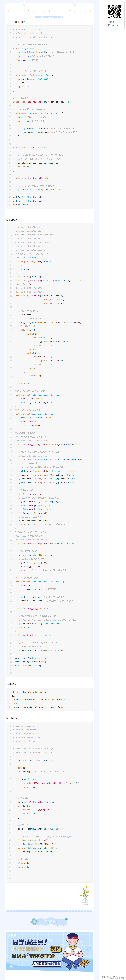The height and width of the screenshot is (980, 126).
Task: Click the '#include <linux/uaccess.h>' line
Action: (x=30, y=250)
